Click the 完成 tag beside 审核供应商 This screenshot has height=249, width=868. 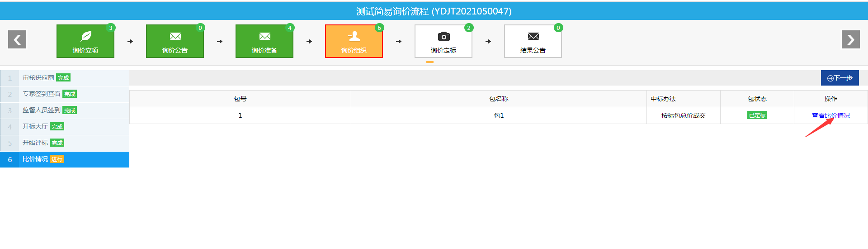coord(63,78)
